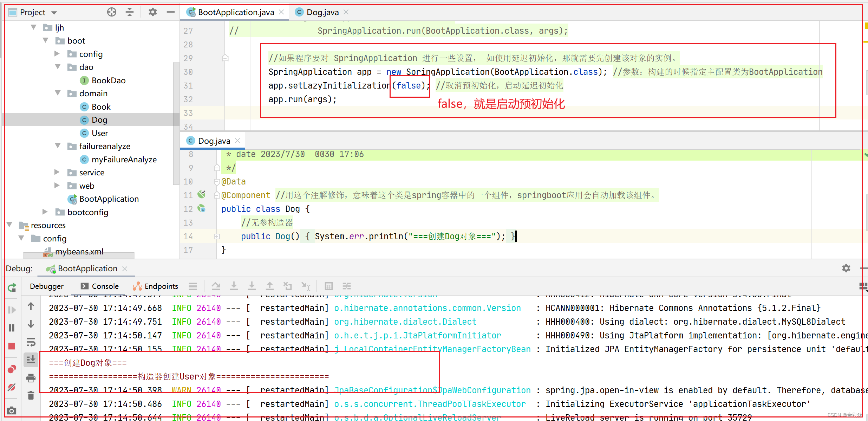Open the Project view mode dropdown
The height and width of the screenshot is (421, 868).
pyautogui.click(x=54, y=12)
